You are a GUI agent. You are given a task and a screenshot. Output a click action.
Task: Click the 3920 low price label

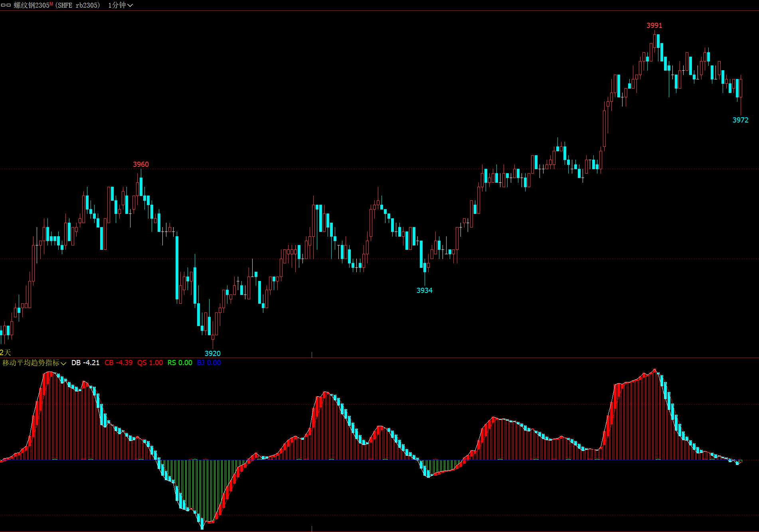[x=213, y=354]
